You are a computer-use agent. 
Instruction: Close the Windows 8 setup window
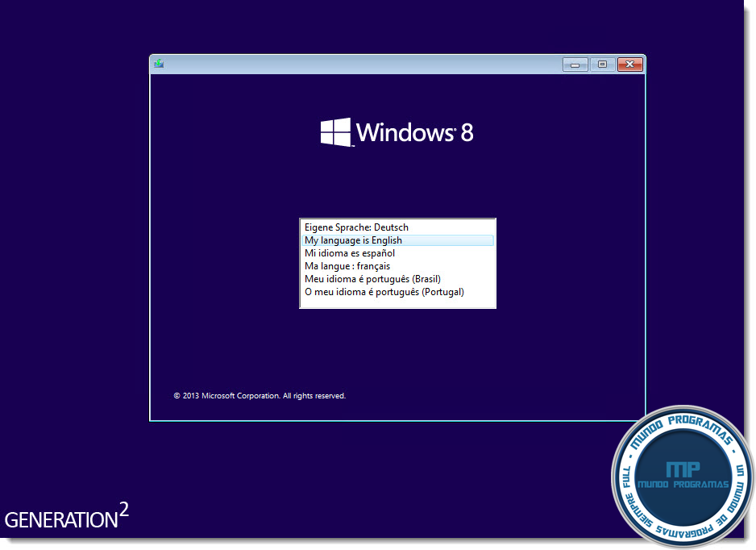coord(629,65)
